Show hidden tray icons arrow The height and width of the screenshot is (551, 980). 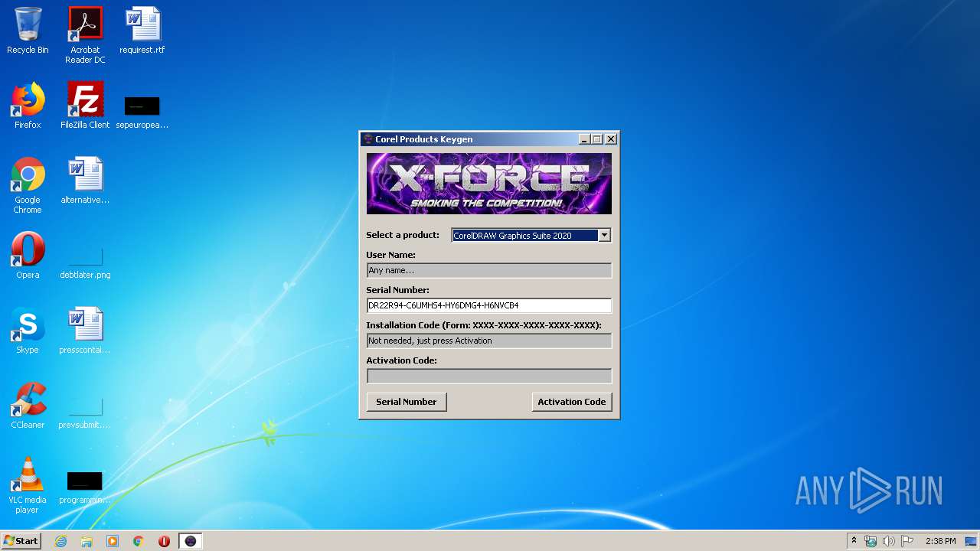[x=854, y=541]
